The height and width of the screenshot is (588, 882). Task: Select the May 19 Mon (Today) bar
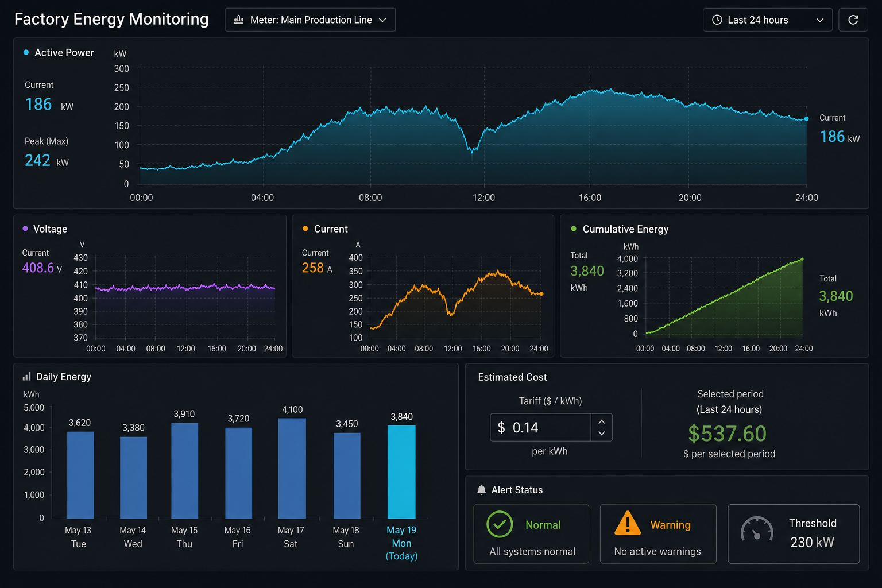coord(401,472)
